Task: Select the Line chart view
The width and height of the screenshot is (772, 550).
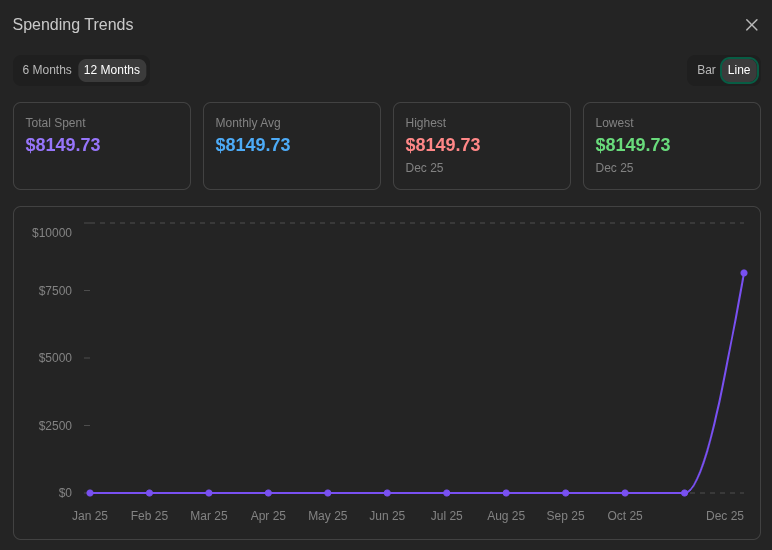Action: point(739,70)
